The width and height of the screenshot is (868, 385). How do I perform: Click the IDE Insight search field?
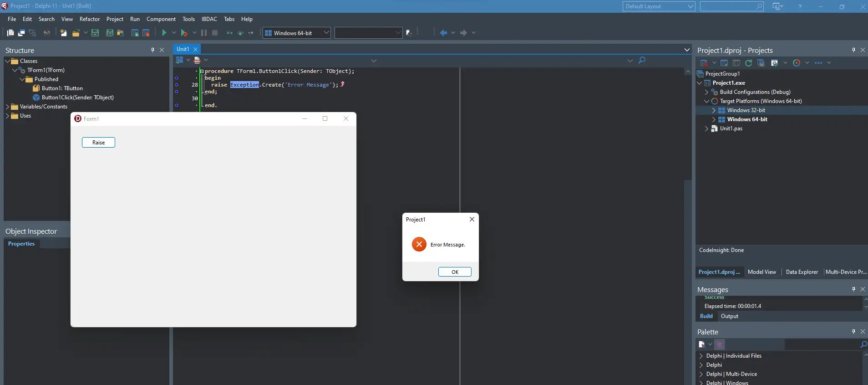click(731, 6)
